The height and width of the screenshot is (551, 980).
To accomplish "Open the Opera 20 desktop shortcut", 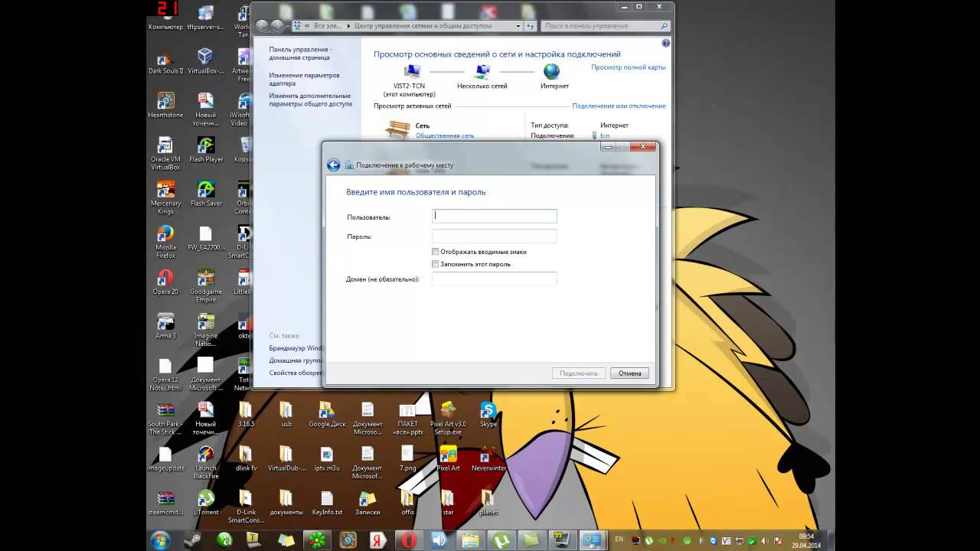I will click(x=165, y=282).
